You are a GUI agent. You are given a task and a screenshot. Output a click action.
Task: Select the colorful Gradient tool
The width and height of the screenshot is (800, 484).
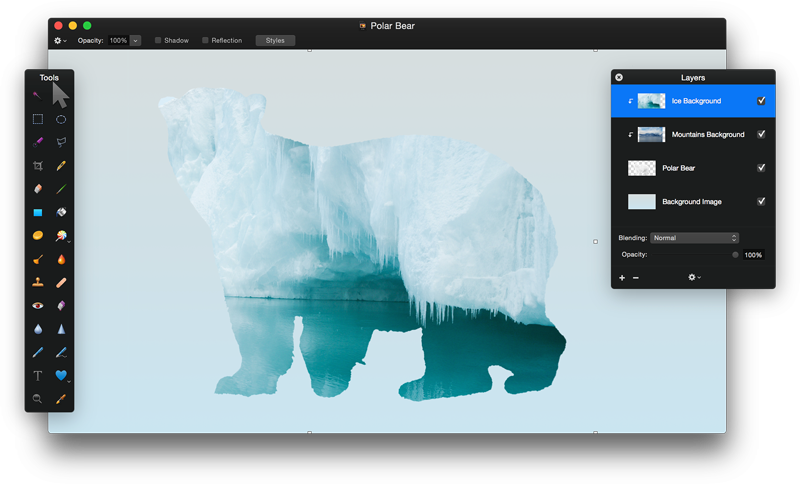click(61, 236)
